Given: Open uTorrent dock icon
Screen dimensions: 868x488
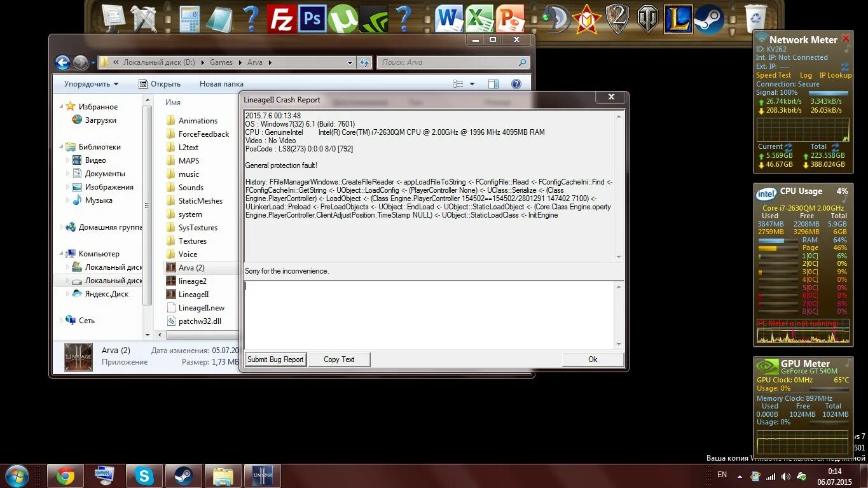Looking at the screenshot, I should point(343,18).
